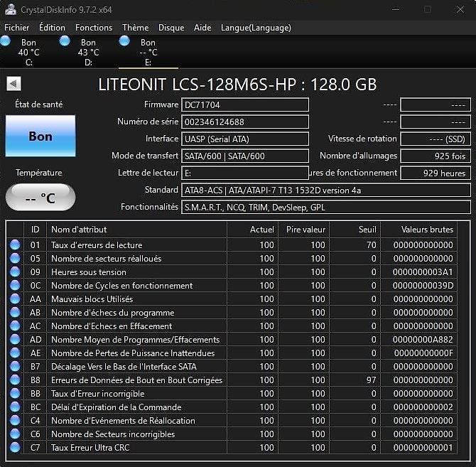Open the Aide menu

click(x=202, y=28)
